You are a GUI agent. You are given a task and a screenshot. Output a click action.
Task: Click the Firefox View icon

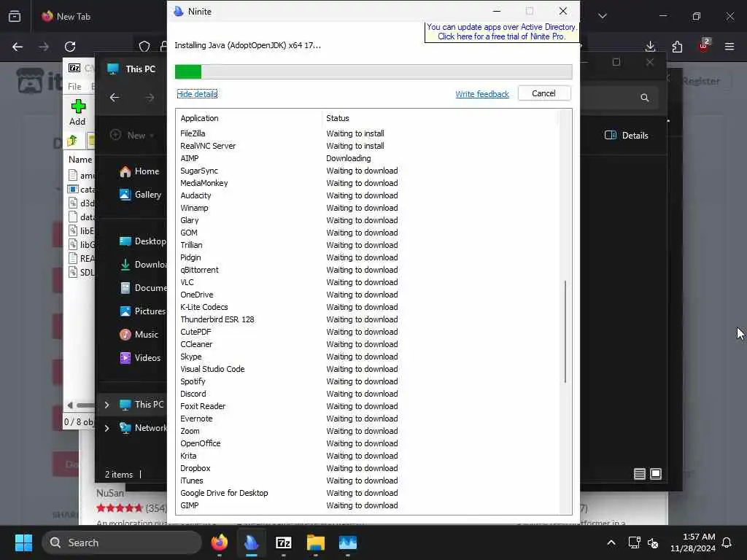point(15,16)
